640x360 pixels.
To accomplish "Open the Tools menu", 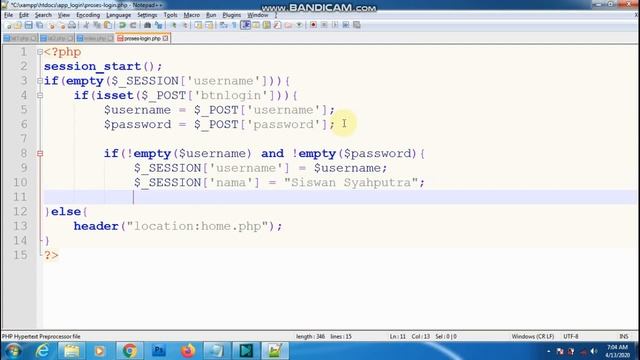I will point(170,15).
